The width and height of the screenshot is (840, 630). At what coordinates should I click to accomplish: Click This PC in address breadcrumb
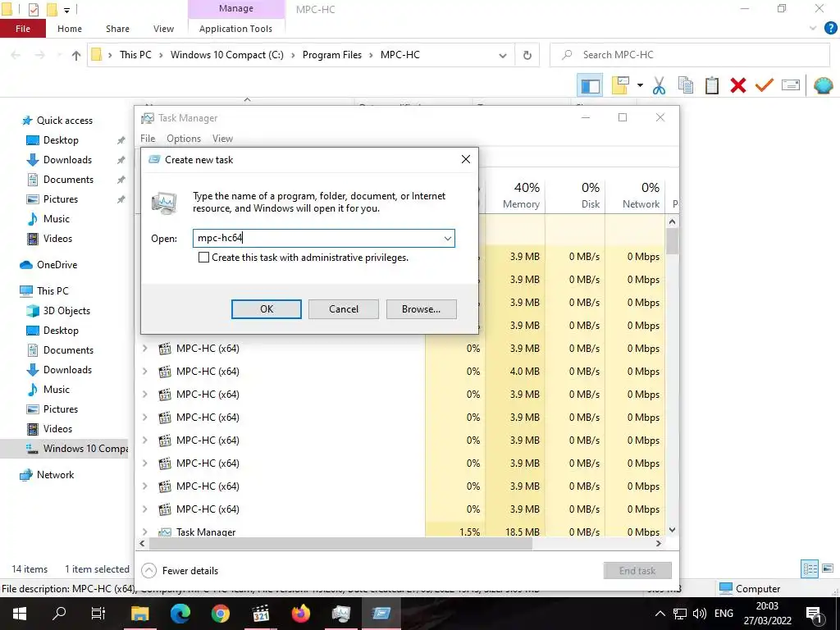135,55
